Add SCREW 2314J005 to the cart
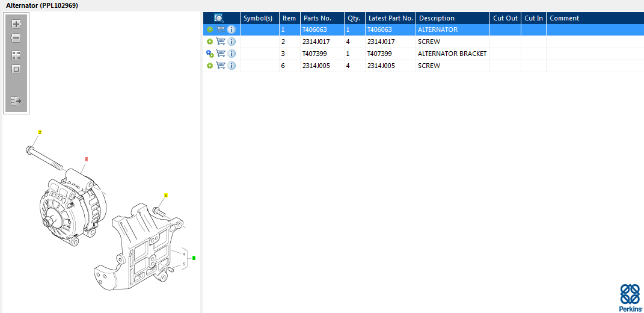This screenshot has height=313, width=644. pos(221,66)
